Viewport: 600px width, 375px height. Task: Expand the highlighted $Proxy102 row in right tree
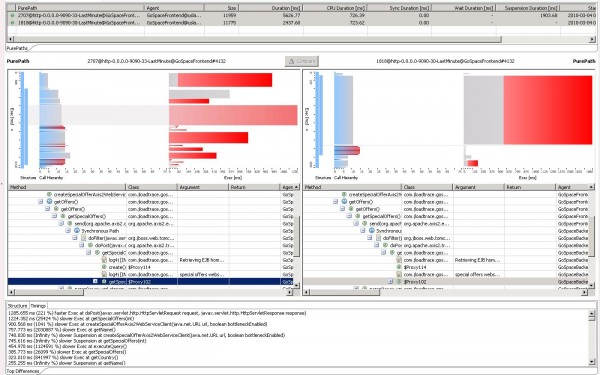pos(390,282)
